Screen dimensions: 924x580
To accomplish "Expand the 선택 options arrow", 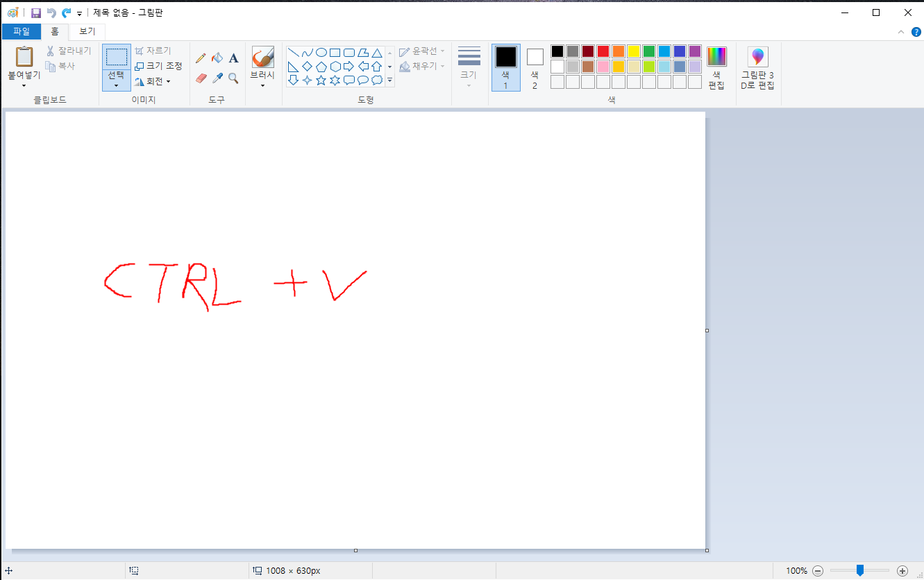I will point(117,85).
